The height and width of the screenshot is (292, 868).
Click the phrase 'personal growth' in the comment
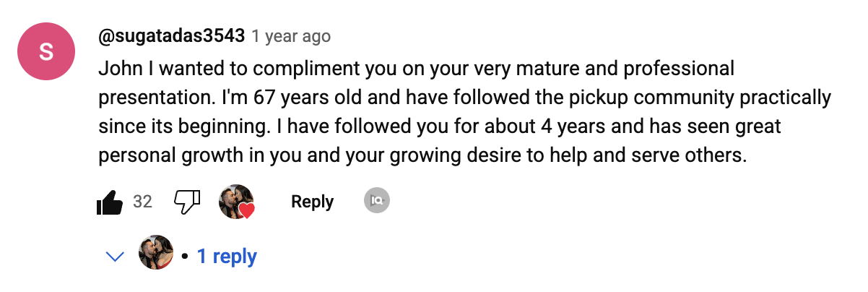click(x=160, y=155)
